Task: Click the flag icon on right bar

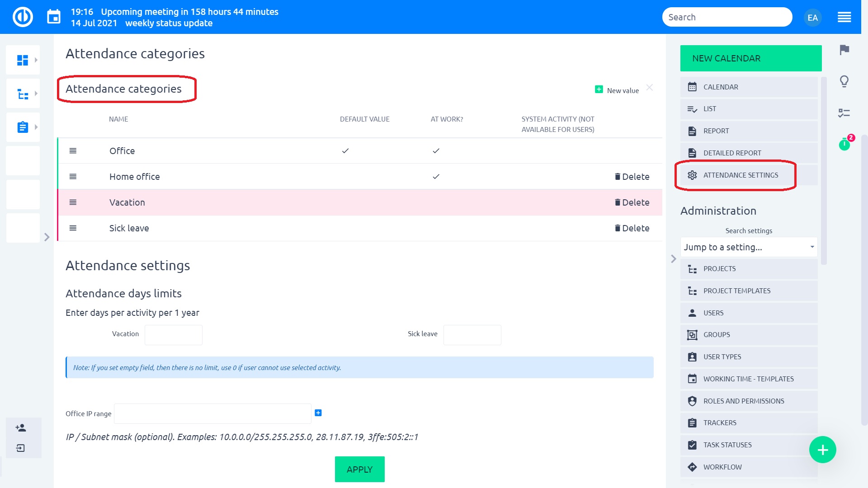Action: pyautogui.click(x=844, y=50)
